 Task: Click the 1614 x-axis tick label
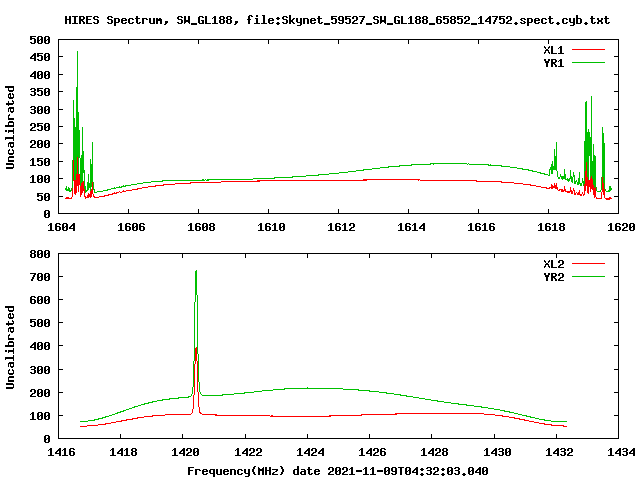click(411, 227)
